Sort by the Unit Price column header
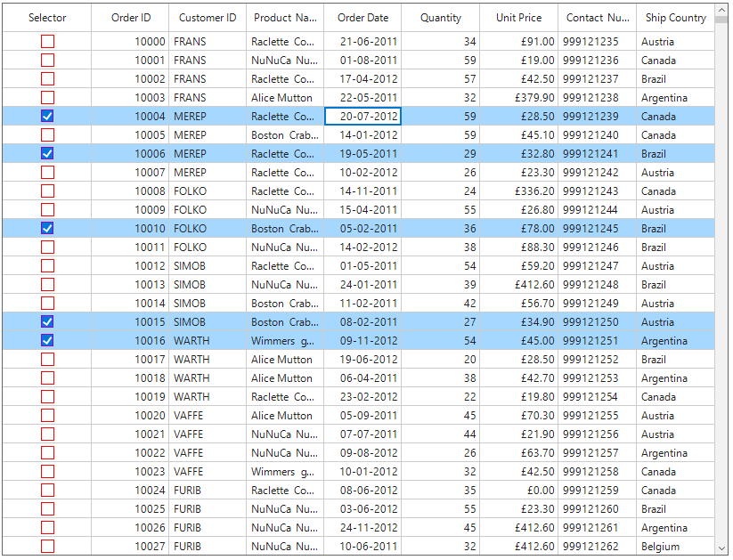The width and height of the screenshot is (733, 560). tap(519, 18)
